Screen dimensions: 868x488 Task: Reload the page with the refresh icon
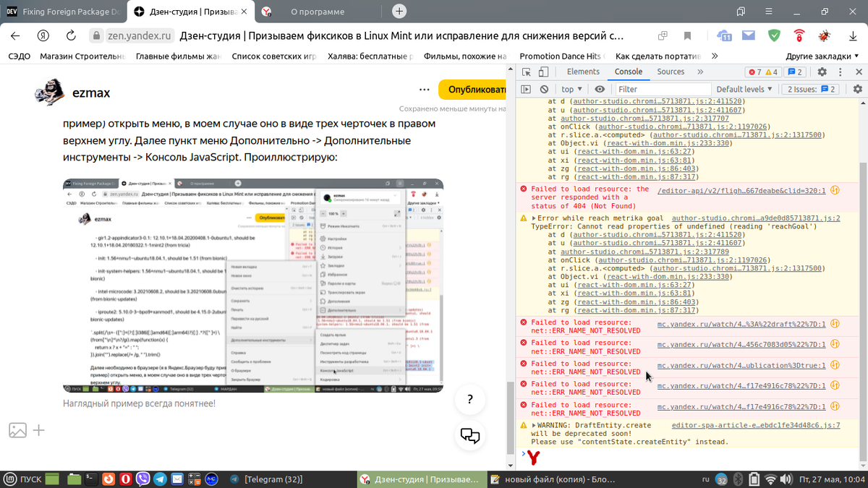pyautogui.click(x=71, y=35)
